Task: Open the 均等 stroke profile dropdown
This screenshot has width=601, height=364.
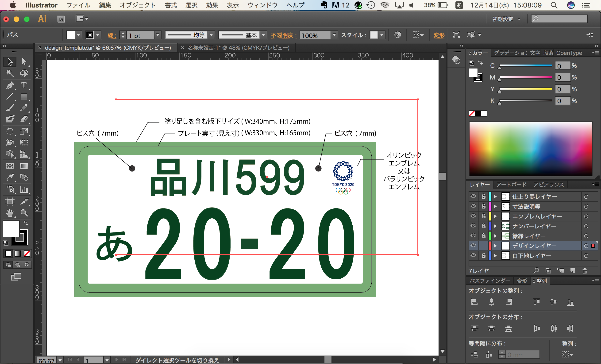Action: click(211, 35)
